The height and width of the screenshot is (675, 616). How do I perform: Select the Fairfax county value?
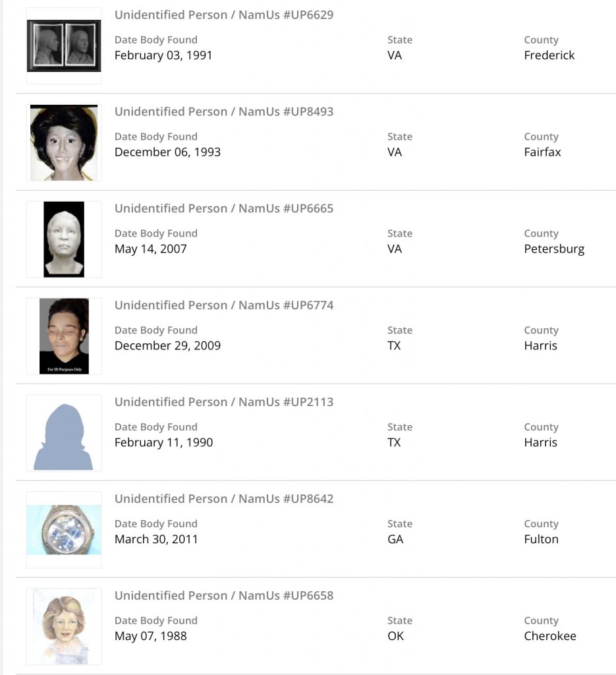(x=542, y=152)
